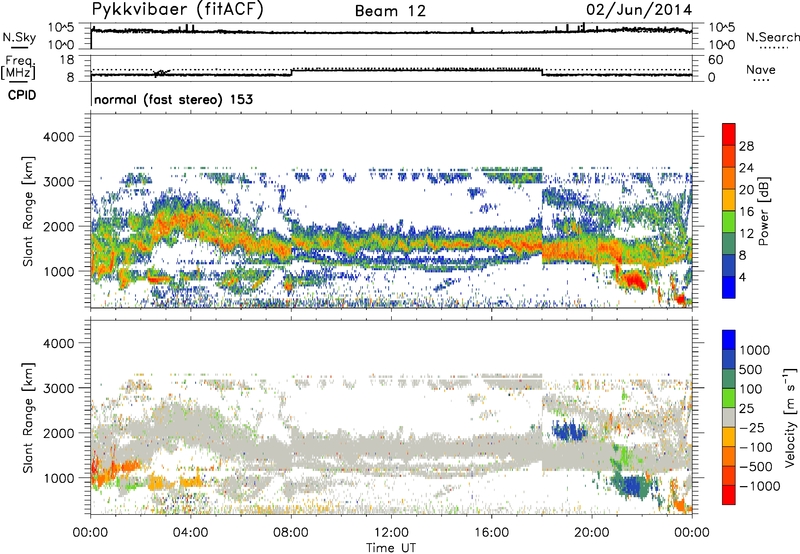Click power panel 'Slant Range [km]' axis label
The image size is (800, 554).
click(28, 211)
